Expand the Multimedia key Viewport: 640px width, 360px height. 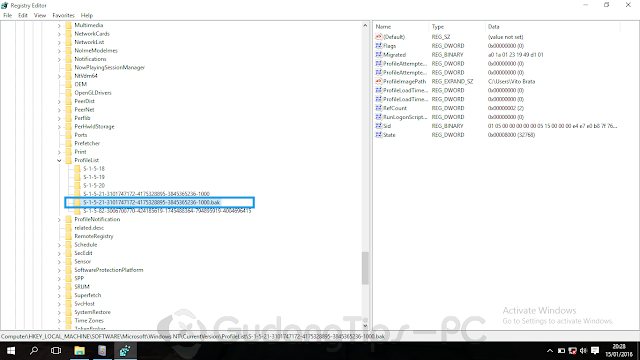pyautogui.click(x=59, y=25)
